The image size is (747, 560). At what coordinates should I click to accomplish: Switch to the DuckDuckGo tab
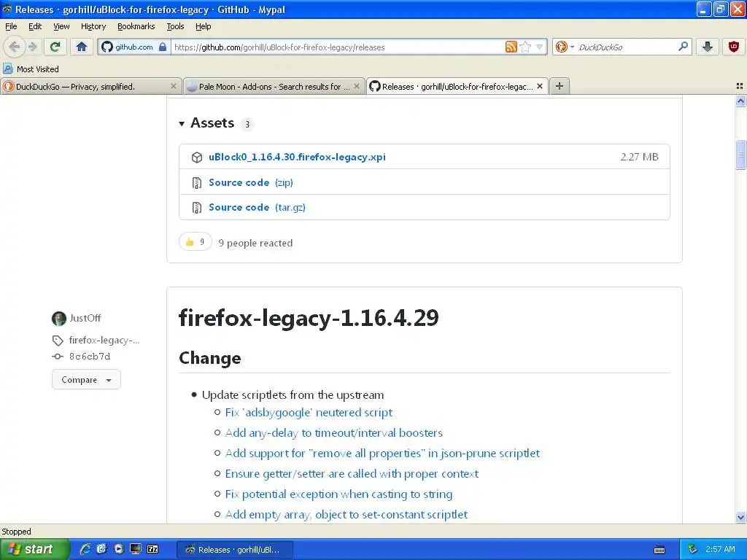coord(91,86)
